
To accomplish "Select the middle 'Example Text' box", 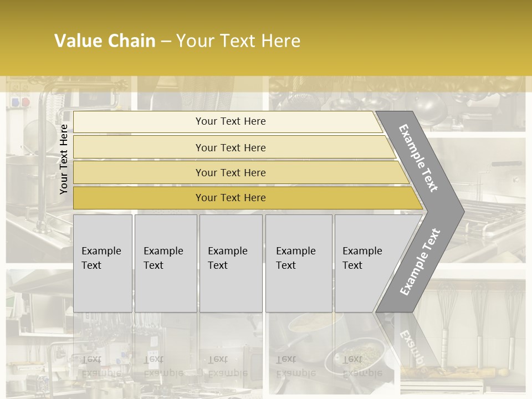I will 231,263.
